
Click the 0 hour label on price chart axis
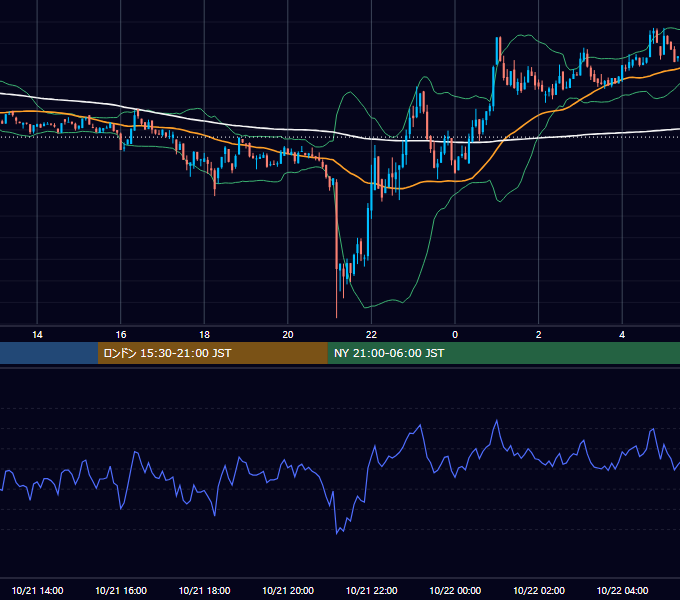455,335
